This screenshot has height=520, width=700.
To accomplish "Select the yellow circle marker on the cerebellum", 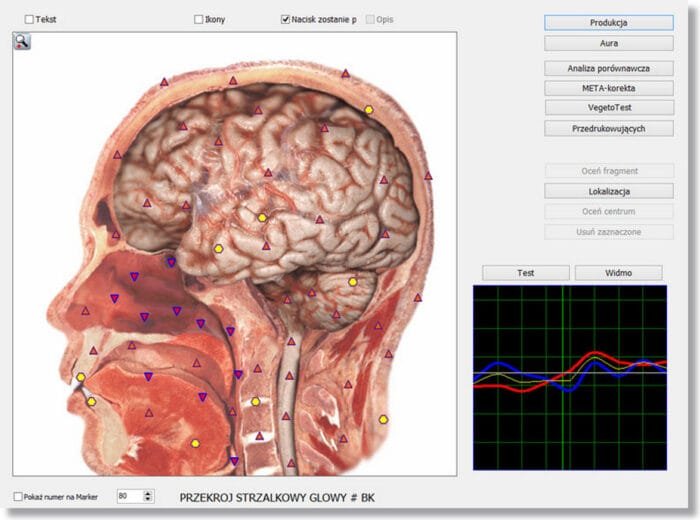I will pyautogui.click(x=352, y=282).
